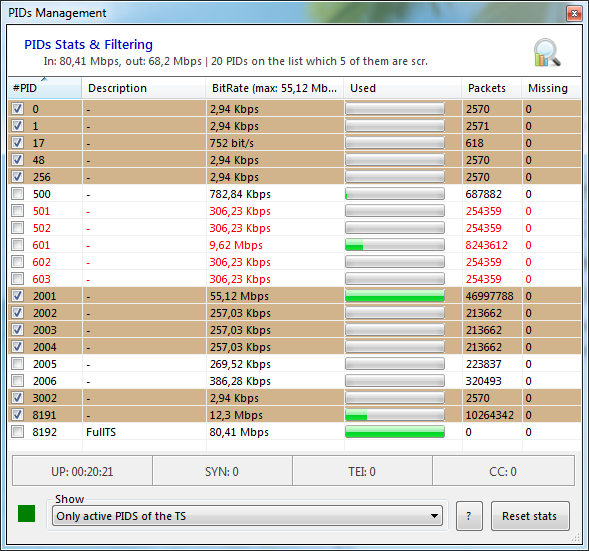Uncheck the PID 17 checkbox
The height and width of the screenshot is (551, 589).
[17, 143]
